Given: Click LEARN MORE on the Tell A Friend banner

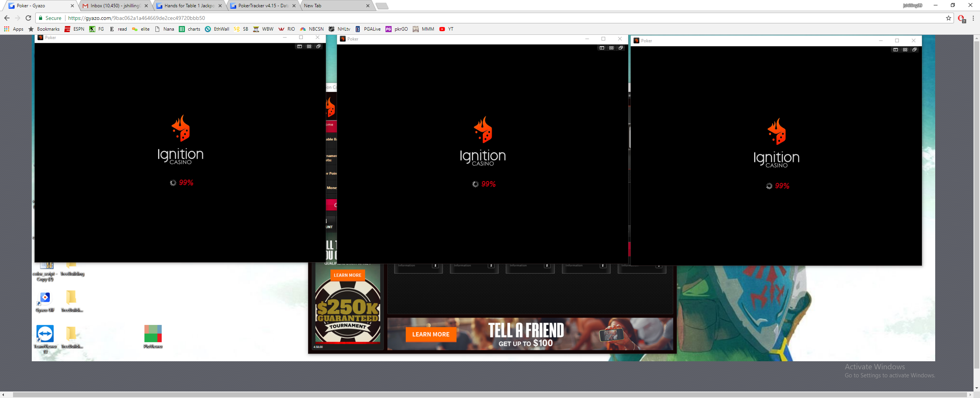Looking at the screenshot, I should coord(431,334).
